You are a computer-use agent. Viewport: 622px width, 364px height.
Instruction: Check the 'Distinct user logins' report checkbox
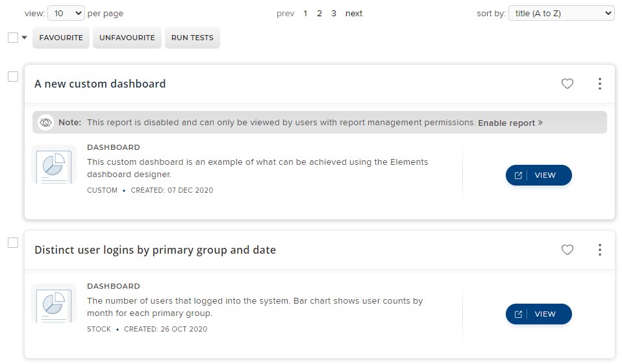(13, 243)
